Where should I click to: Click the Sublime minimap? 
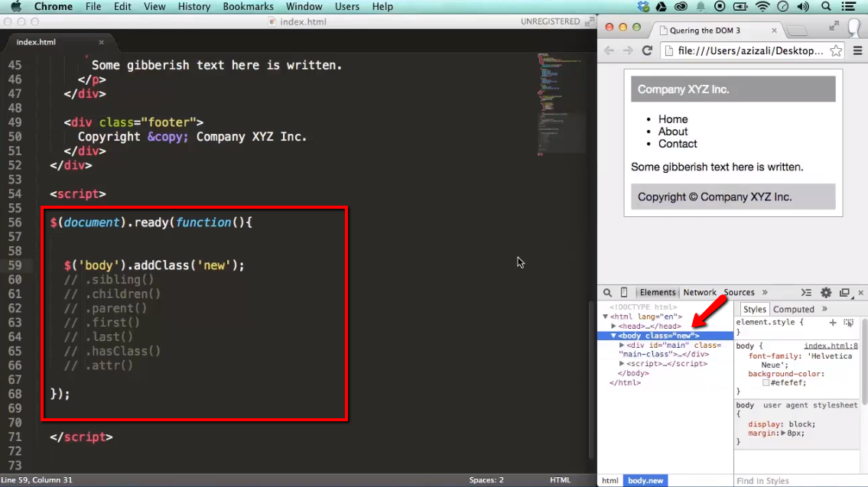tap(561, 103)
